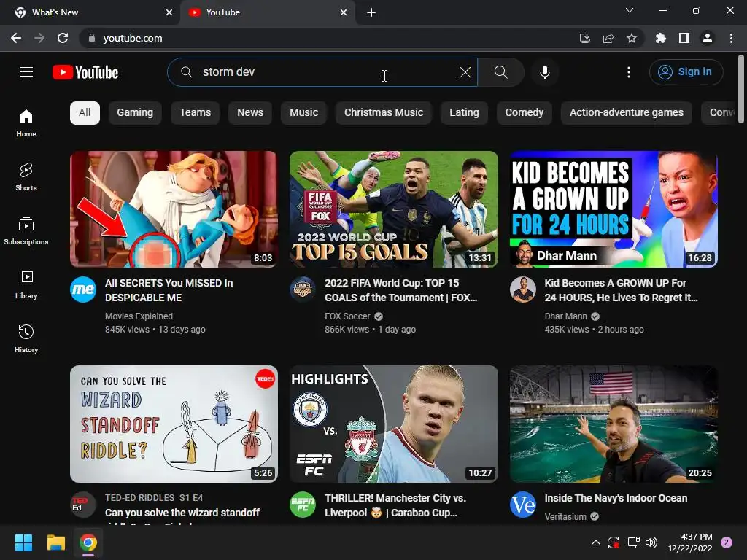This screenshot has width=747, height=560.
Task: Select the Comedy filter chip
Action: (524, 113)
